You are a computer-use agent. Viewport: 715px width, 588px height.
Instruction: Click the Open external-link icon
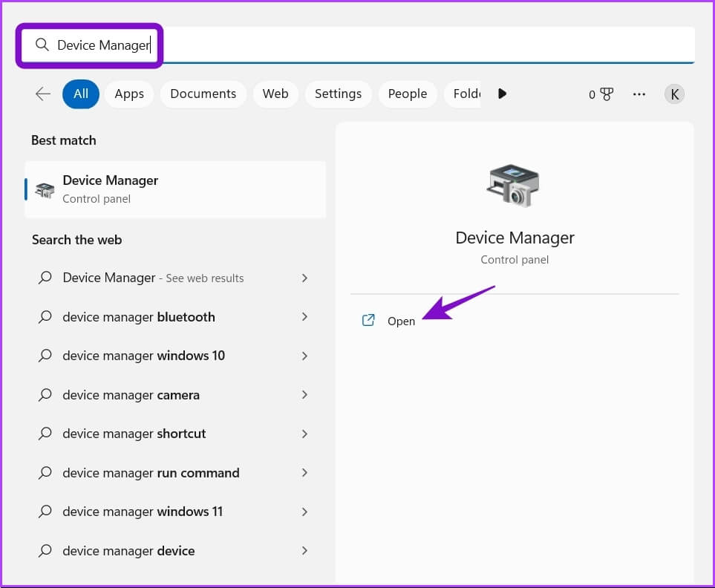[368, 321]
